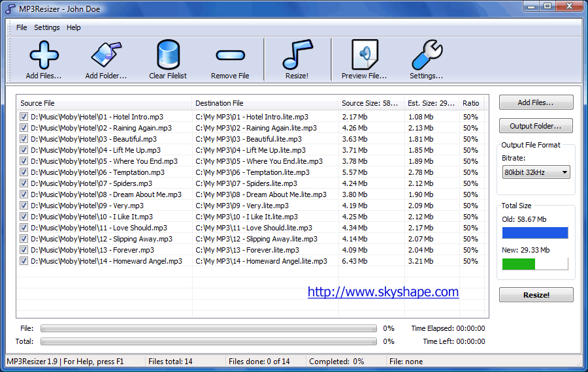Toggle checkbox for 03 - Beautiful.mp3
Screen dimensions: 588x372
pyautogui.click(x=24, y=139)
